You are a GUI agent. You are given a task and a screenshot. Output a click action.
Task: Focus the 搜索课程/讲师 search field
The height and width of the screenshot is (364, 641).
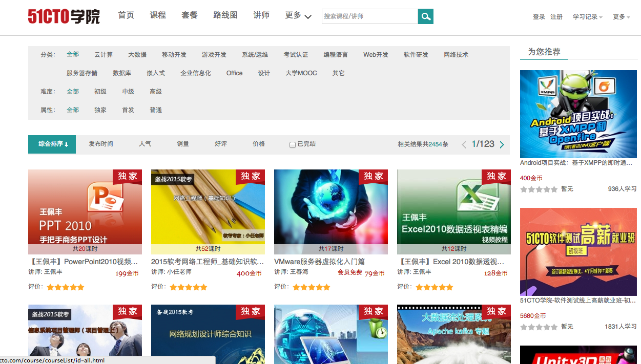pyautogui.click(x=370, y=16)
